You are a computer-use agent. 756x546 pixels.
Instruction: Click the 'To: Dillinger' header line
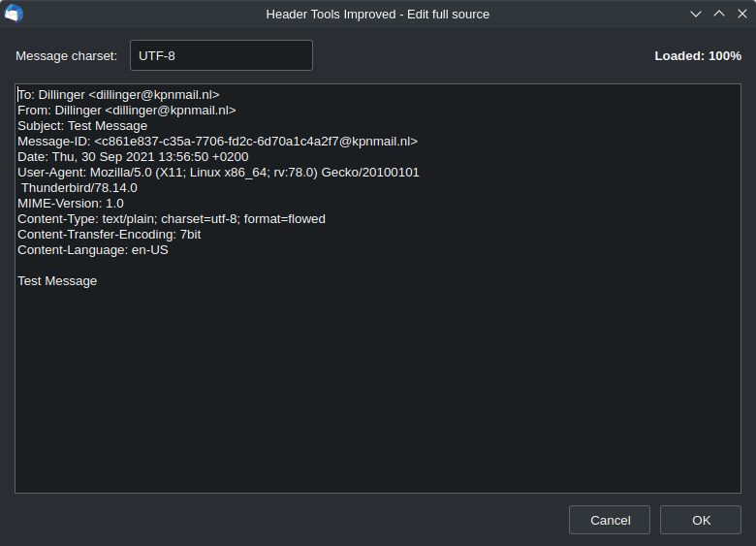118,95
